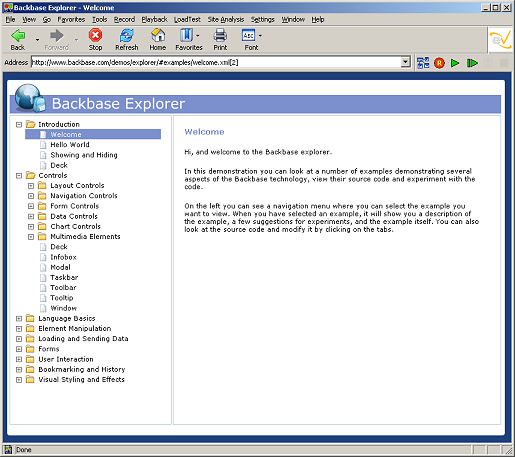The width and height of the screenshot is (515, 457).
Task: Expand the Data Controls node
Action: click(x=31, y=217)
